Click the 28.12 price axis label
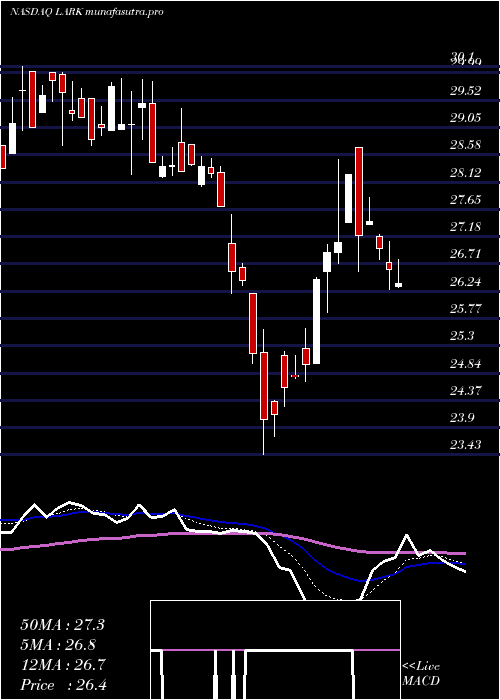This screenshot has height=700, width=500. (x=465, y=173)
